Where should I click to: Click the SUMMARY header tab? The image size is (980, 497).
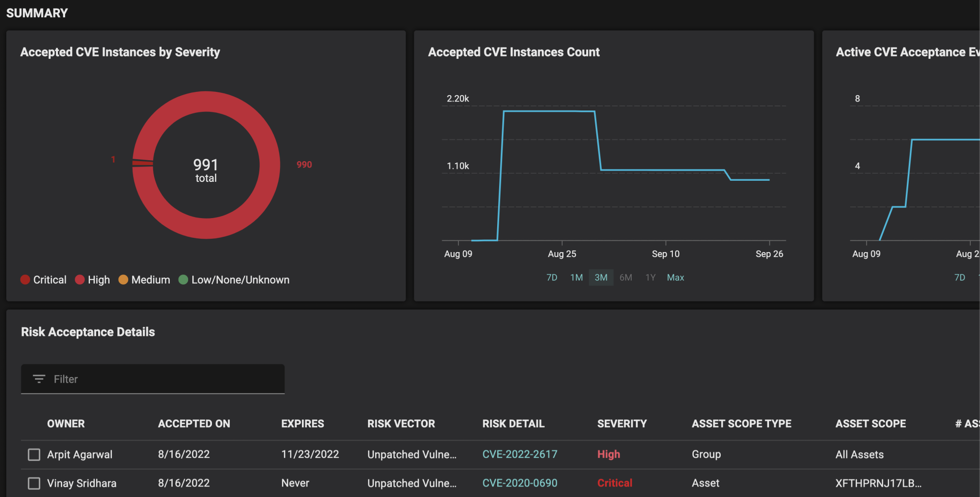(37, 13)
